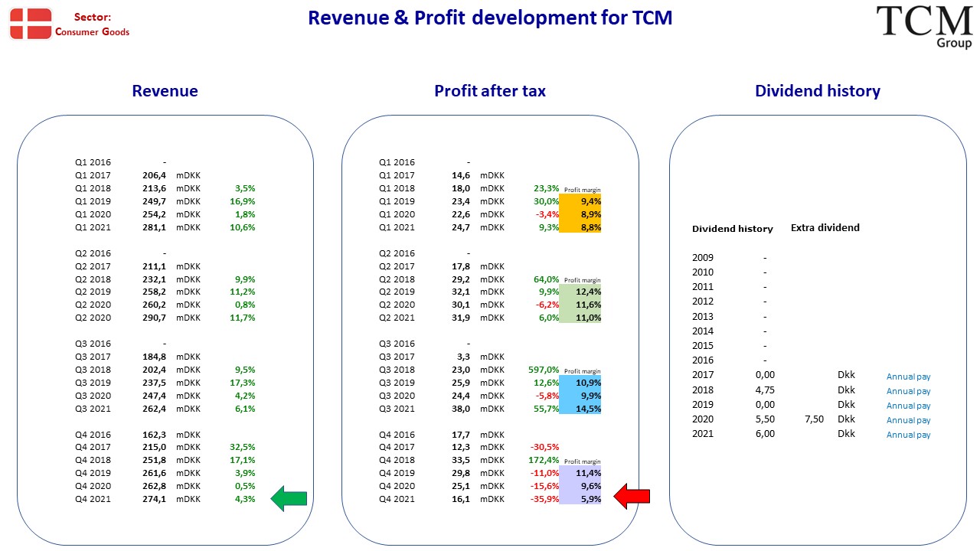Click the Profit after tax heading
980x551 pixels.
[490, 91]
